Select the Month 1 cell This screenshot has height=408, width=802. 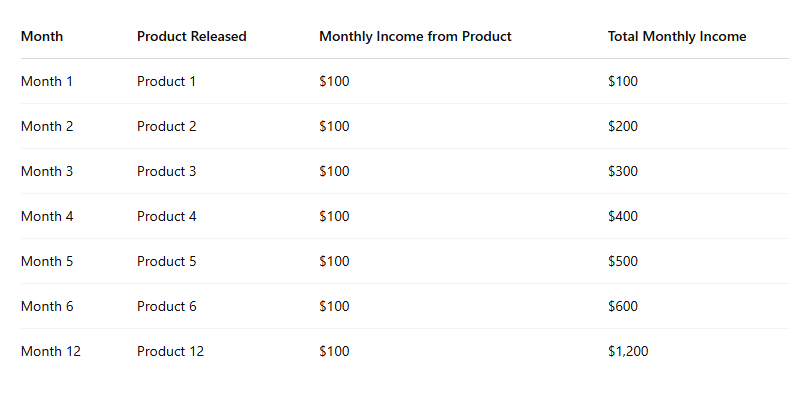click(47, 82)
